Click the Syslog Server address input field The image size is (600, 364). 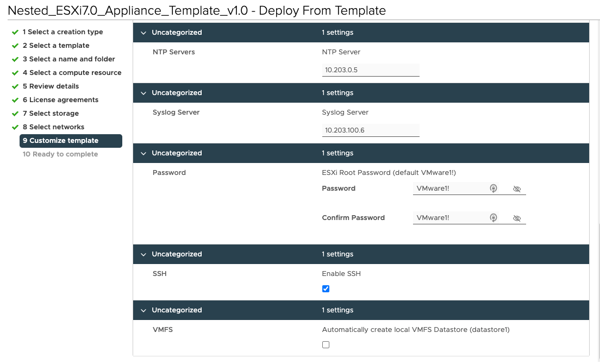(x=371, y=130)
